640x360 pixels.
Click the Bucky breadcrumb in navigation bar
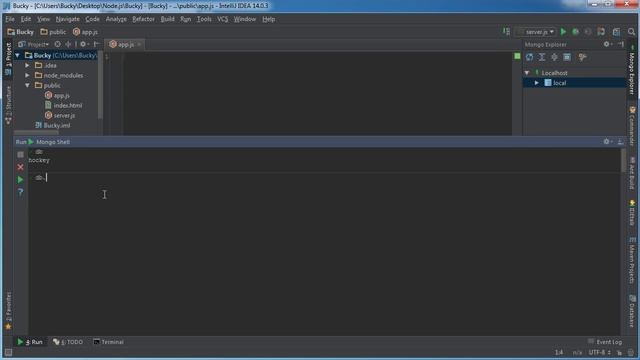[x=20, y=32]
